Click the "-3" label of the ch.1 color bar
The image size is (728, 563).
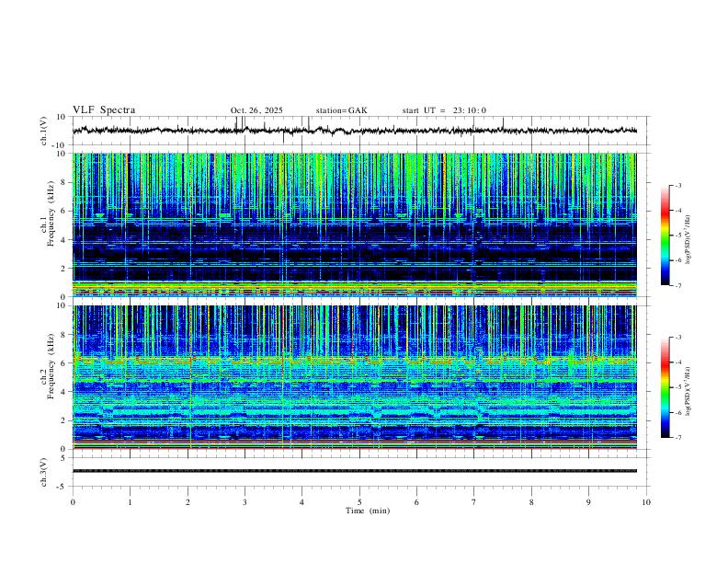point(678,185)
